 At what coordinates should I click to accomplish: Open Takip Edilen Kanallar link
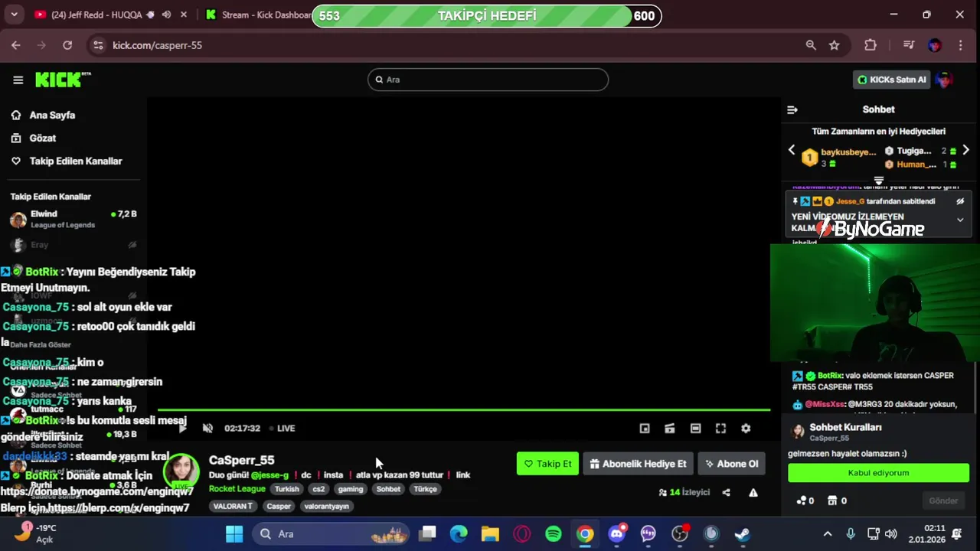[x=75, y=161]
